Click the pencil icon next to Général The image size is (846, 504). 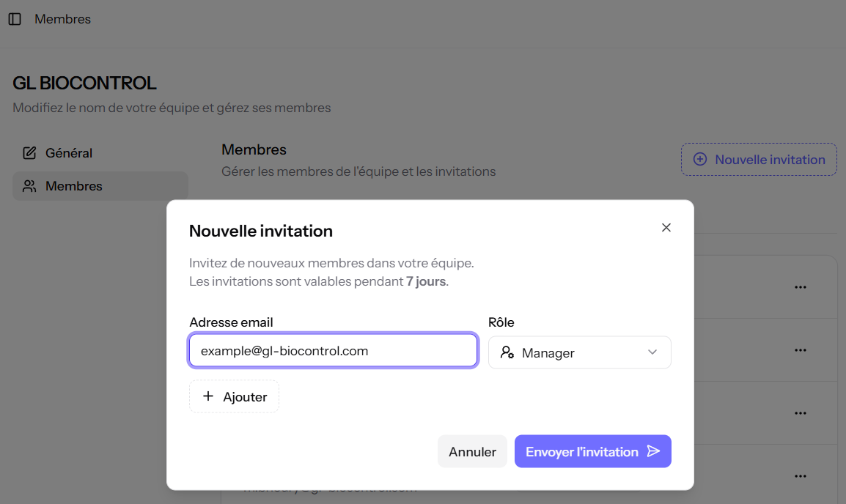point(29,153)
